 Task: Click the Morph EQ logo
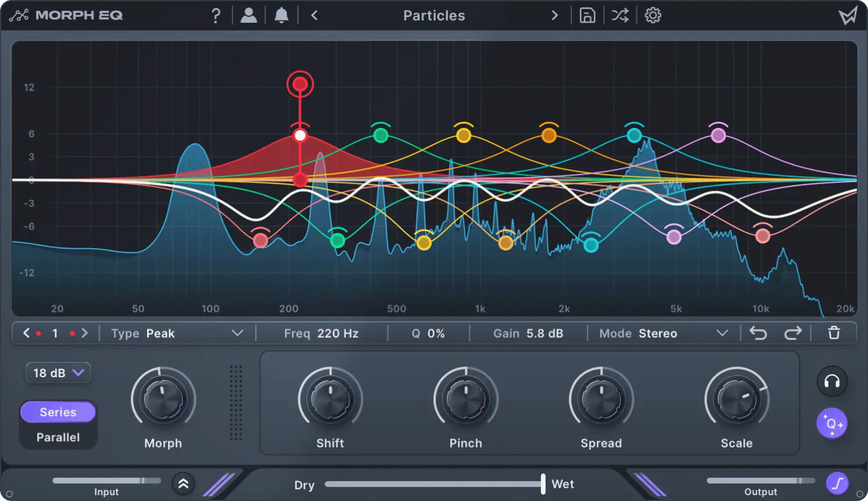[66, 16]
